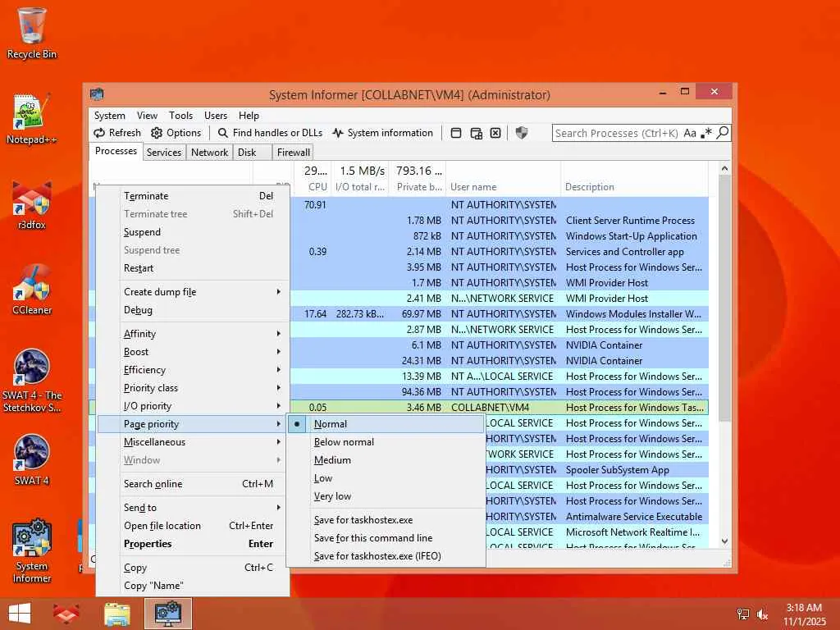Click Spooler SubSystem App description

(x=617, y=470)
